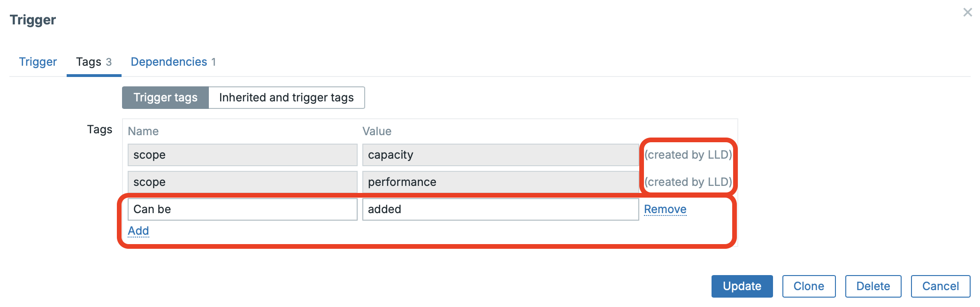Screen dimensions: 980x307
Task: Switch to the Trigger tab
Action: (38, 62)
